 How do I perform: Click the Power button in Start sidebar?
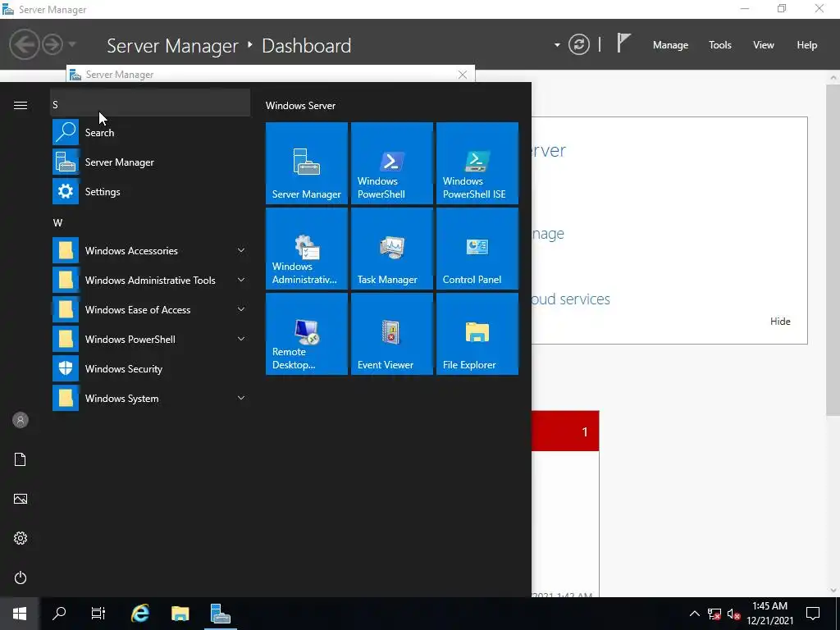[21, 577]
